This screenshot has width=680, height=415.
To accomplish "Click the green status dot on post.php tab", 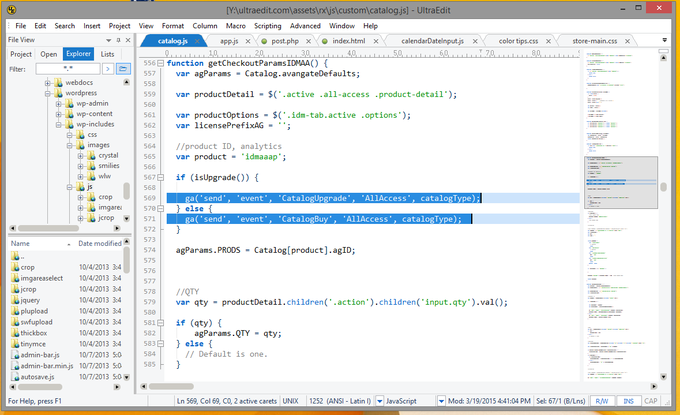I will tap(264, 41).
